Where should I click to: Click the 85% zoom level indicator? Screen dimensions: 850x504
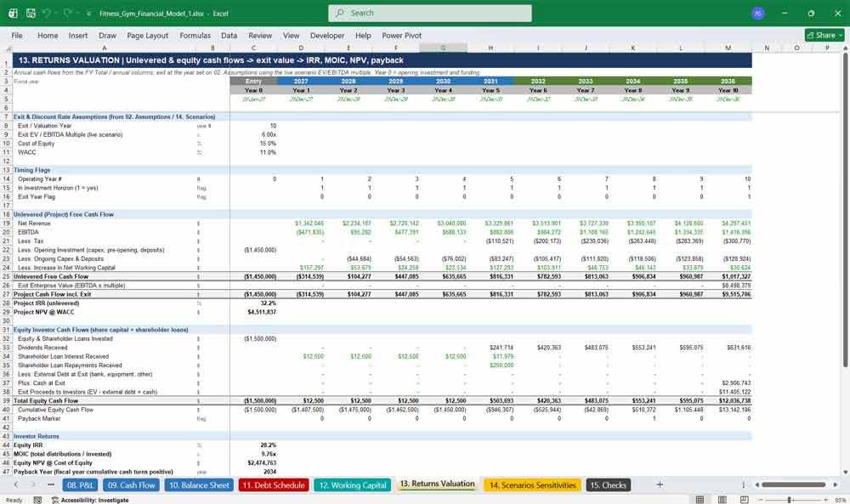click(x=841, y=500)
